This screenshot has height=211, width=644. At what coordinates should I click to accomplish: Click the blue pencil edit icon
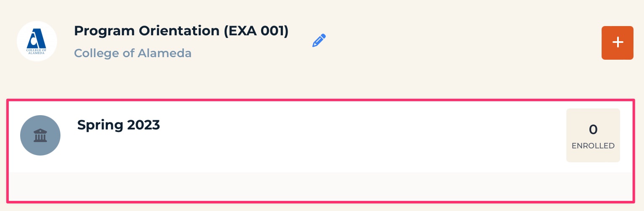319,40
